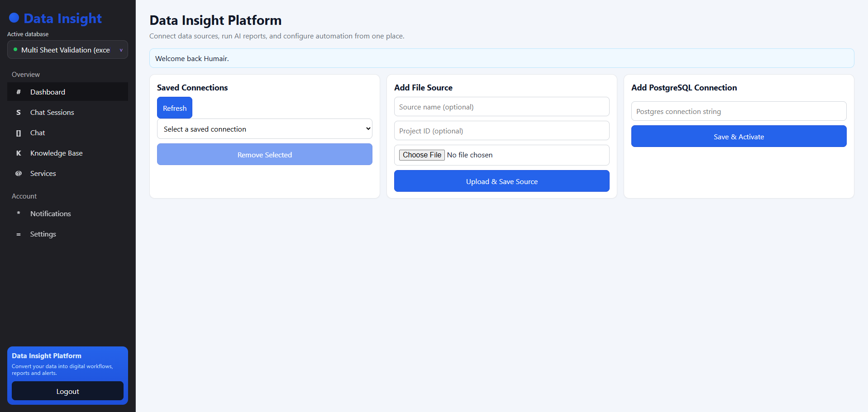Click the equals icon beside Settings
Image resolution: width=868 pixels, height=412 pixels.
(x=19, y=234)
